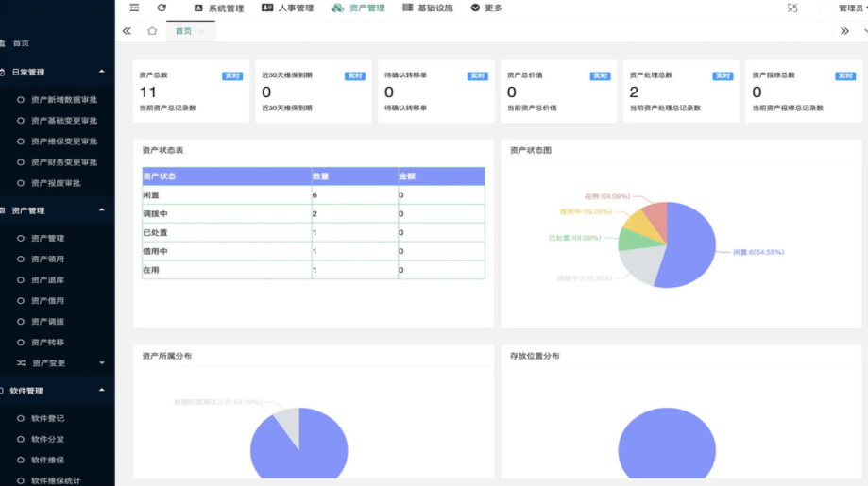The height and width of the screenshot is (486, 868).
Task: Open 资产维保变更审批 in sidebar
Action: coord(64,142)
